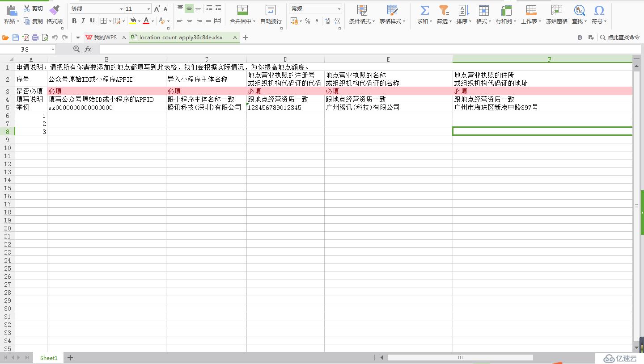
Task: Select cell containing wx0000000000000000
Action: click(x=106, y=107)
